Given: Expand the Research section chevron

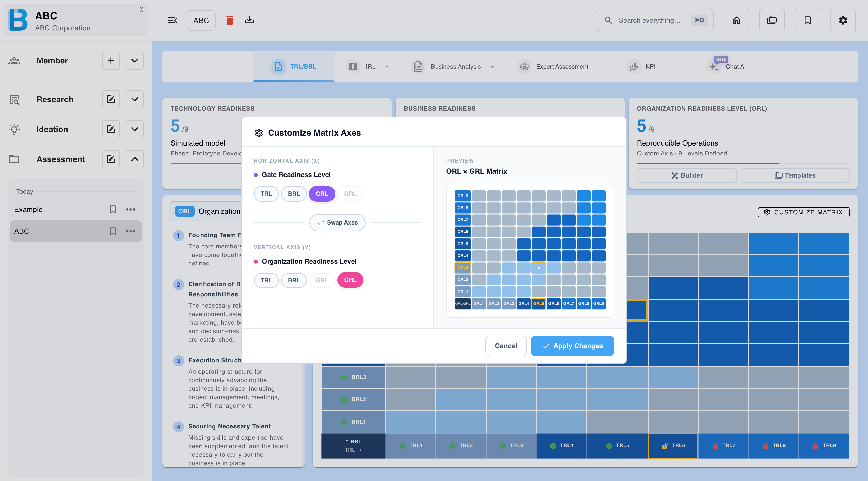Looking at the screenshot, I should pyautogui.click(x=135, y=99).
